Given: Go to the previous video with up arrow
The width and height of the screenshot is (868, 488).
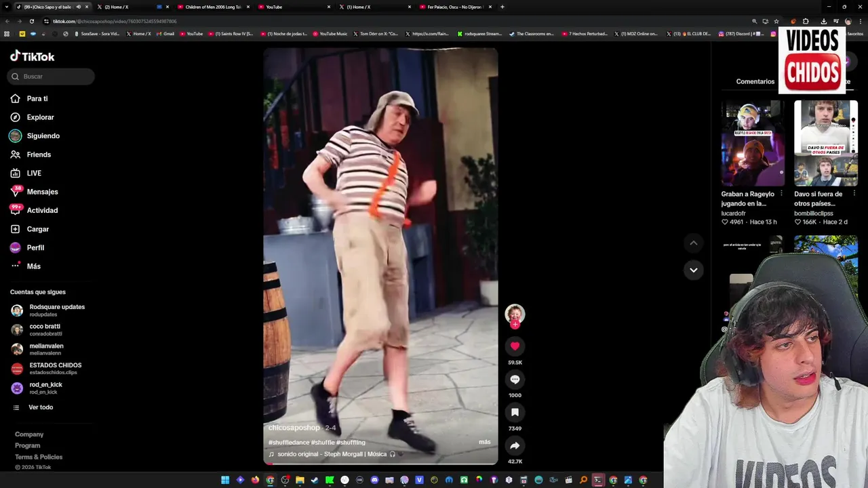Looking at the screenshot, I should [x=693, y=243].
